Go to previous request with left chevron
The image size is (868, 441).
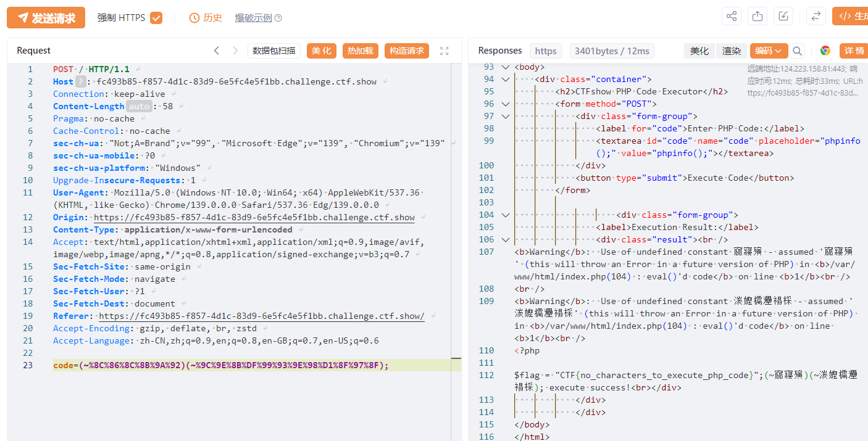point(216,51)
